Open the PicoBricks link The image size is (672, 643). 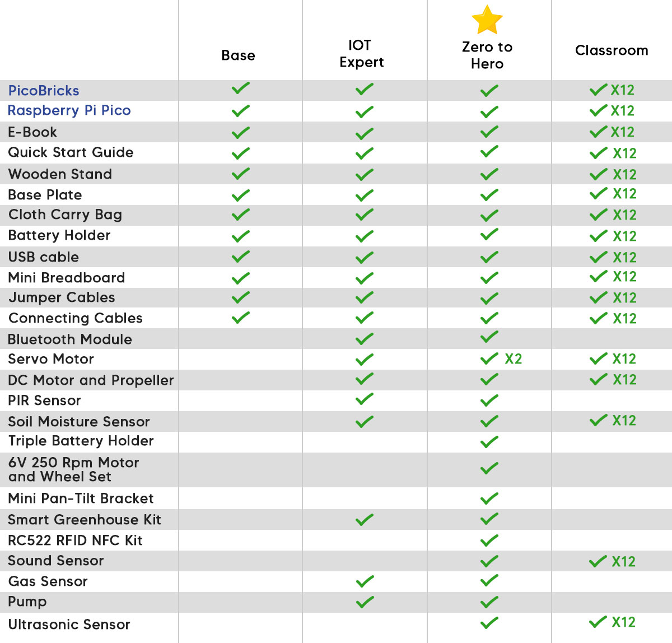[x=44, y=91]
